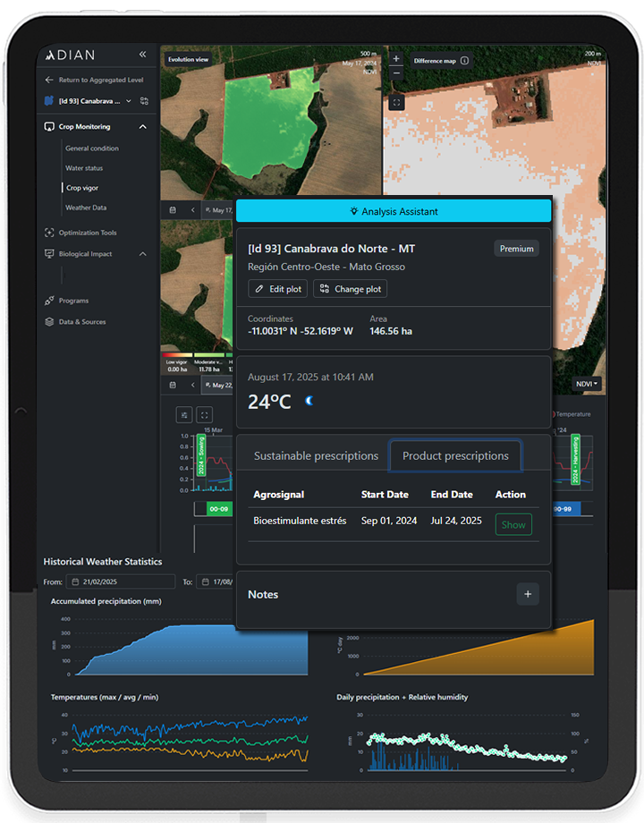Zoom in the map with plus button
Screen dimensions: 644x823
pos(396,59)
